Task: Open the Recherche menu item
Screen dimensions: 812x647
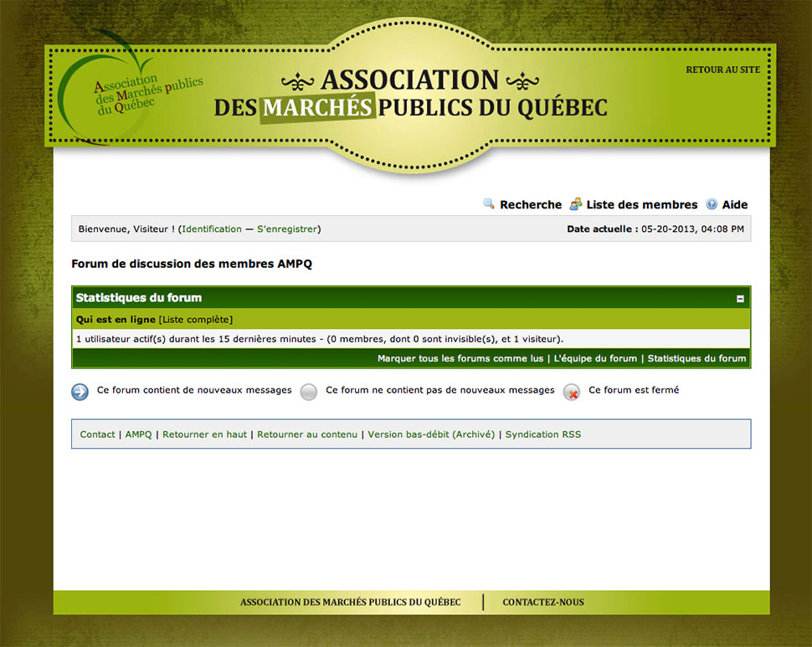Action: (x=531, y=204)
